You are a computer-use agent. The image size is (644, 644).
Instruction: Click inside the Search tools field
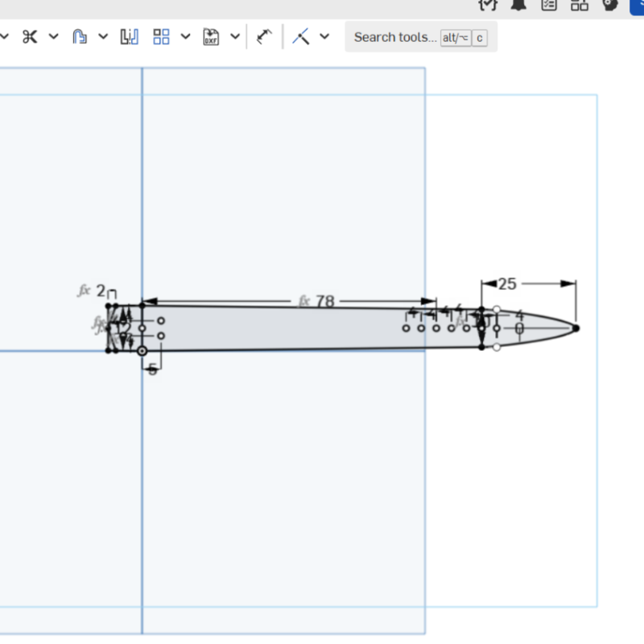click(394, 37)
